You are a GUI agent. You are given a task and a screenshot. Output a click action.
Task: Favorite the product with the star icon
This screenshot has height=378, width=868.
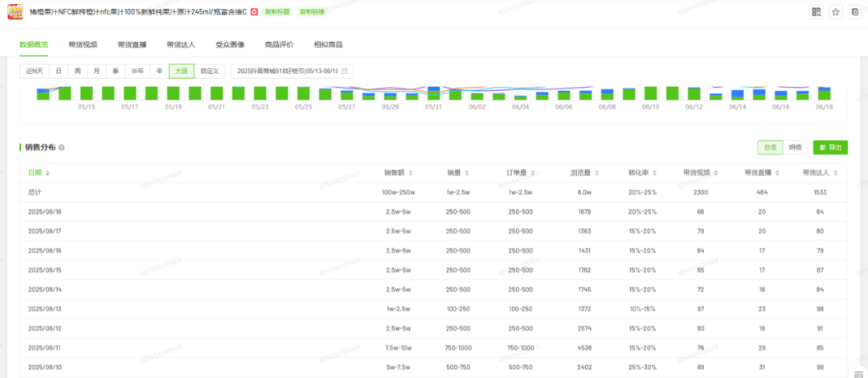835,11
